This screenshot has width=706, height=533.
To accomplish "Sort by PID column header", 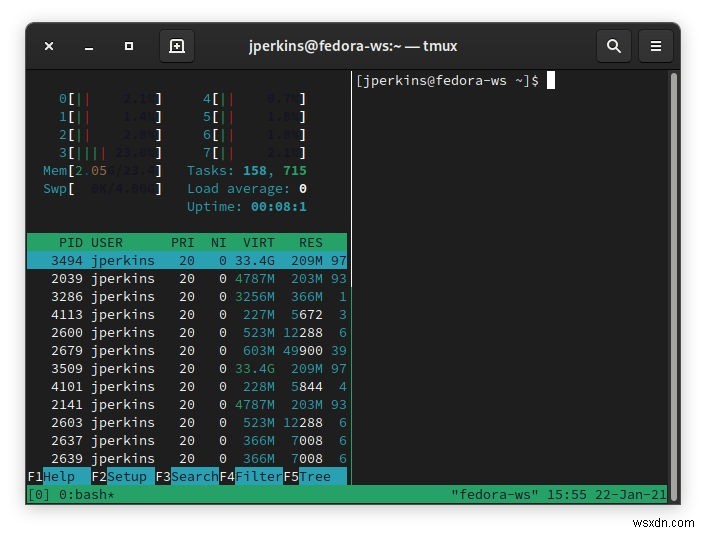I will coord(71,243).
